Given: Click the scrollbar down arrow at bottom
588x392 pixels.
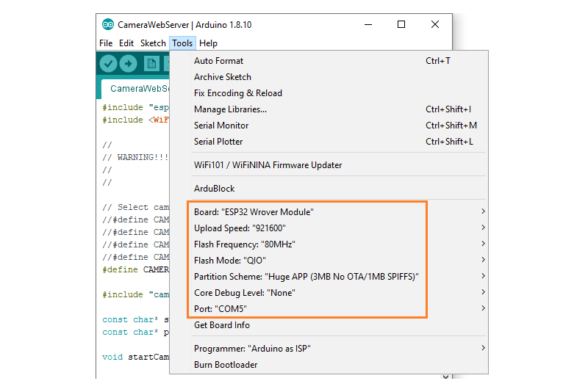Looking at the screenshot, I should 446,377.
